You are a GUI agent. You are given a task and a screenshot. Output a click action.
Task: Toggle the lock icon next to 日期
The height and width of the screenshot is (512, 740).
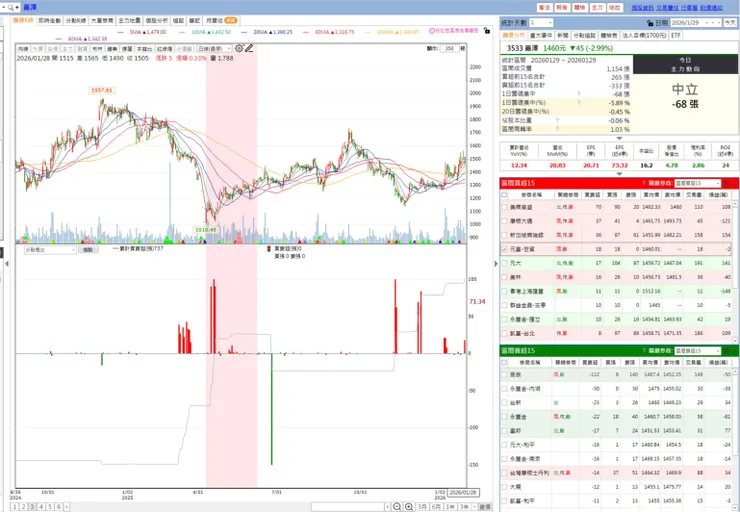click(650, 23)
